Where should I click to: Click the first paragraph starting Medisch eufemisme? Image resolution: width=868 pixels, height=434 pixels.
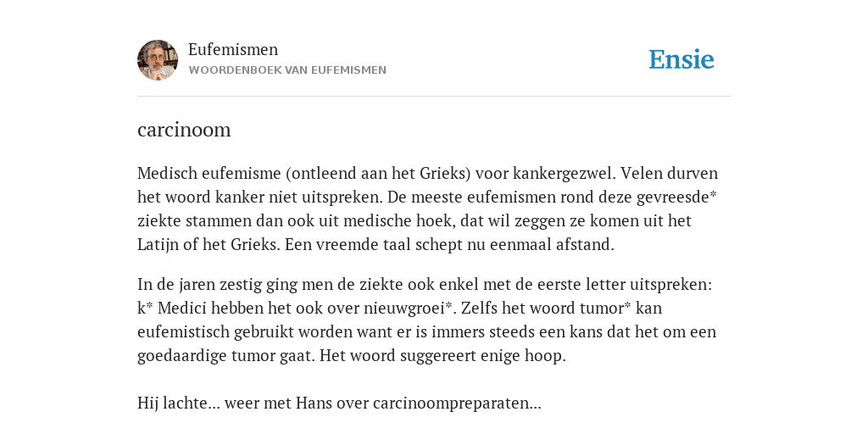point(427,209)
